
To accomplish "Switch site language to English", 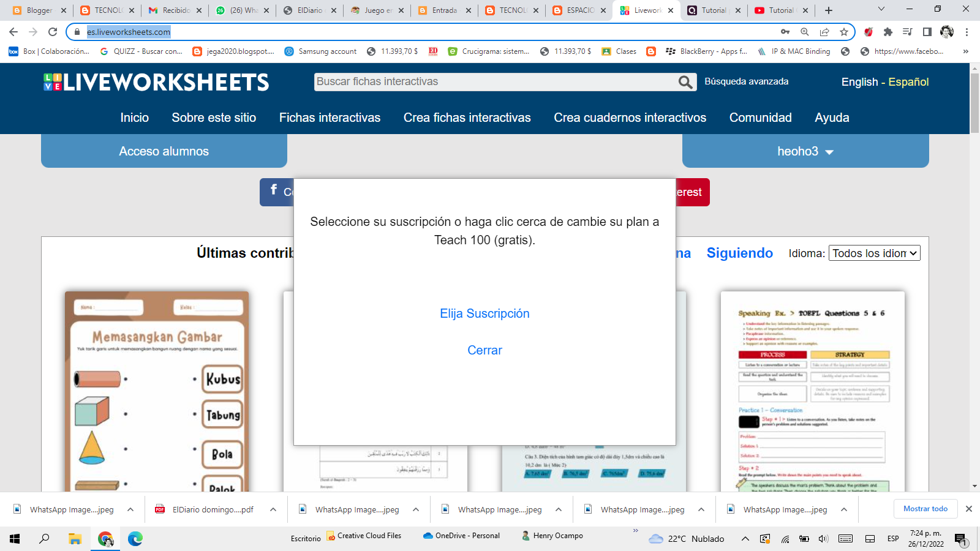I will click(859, 82).
